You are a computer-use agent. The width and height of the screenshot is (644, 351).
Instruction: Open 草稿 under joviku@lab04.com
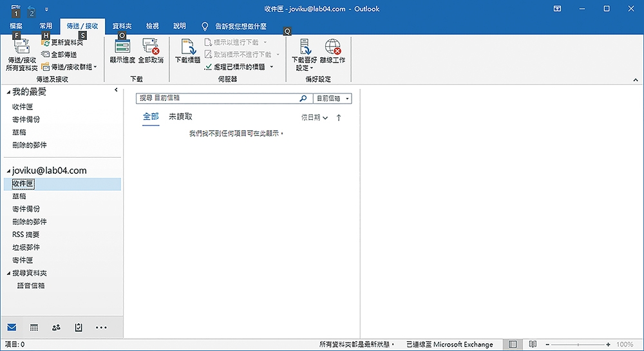(19, 196)
